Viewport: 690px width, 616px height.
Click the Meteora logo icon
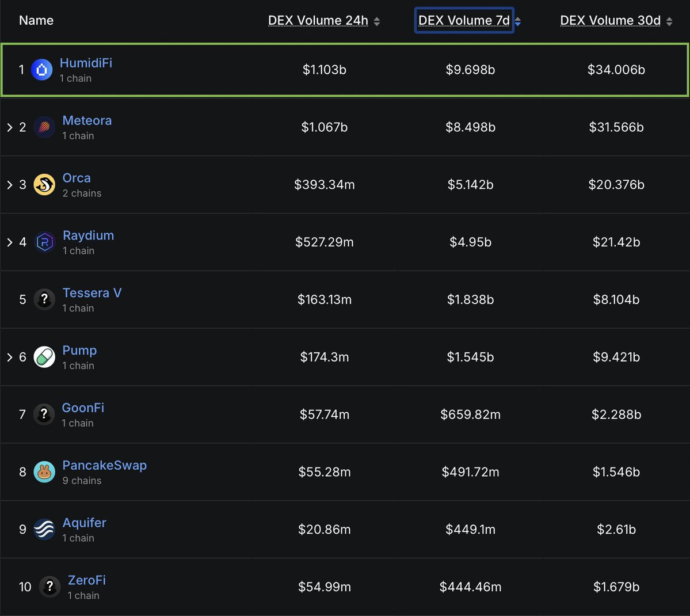tap(44, 127)
